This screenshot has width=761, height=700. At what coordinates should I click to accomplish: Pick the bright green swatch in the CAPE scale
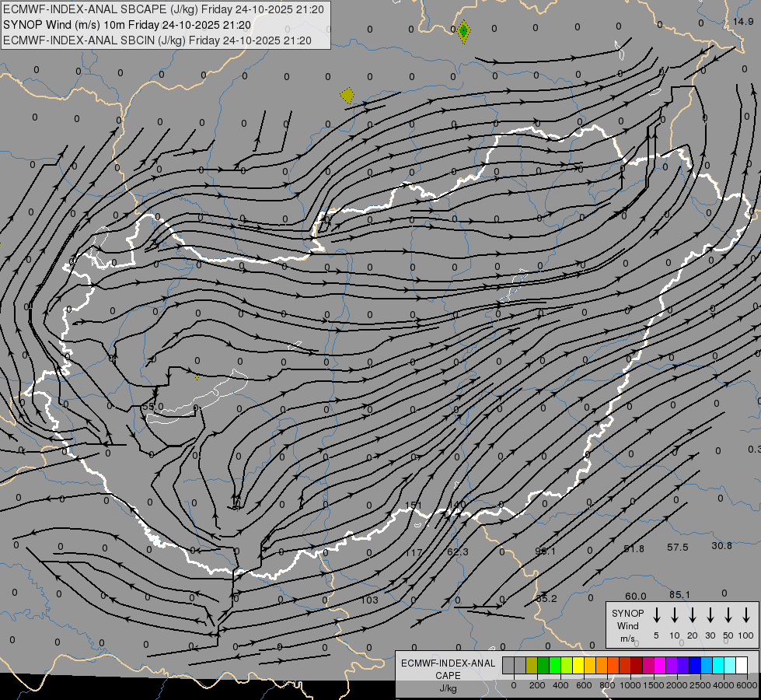pos(555,665)
